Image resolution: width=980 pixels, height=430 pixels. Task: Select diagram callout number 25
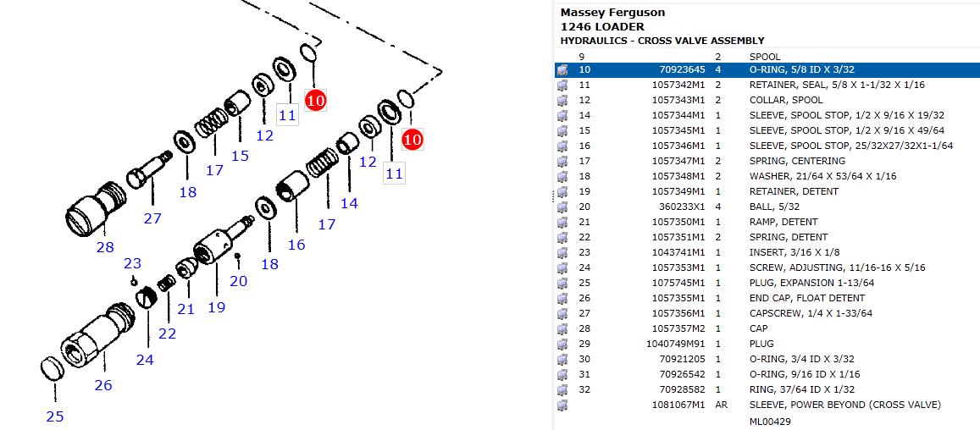click(55, 416)
